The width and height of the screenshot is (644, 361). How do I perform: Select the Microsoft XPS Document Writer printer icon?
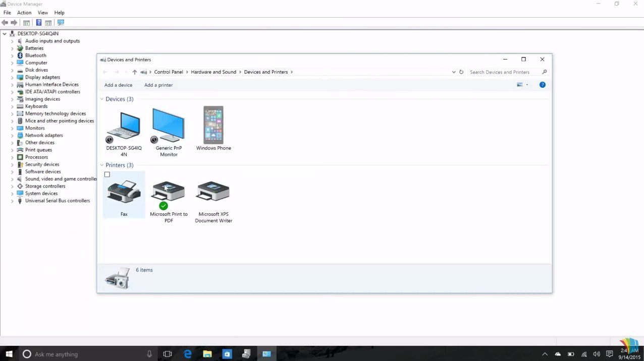(213, 192)
